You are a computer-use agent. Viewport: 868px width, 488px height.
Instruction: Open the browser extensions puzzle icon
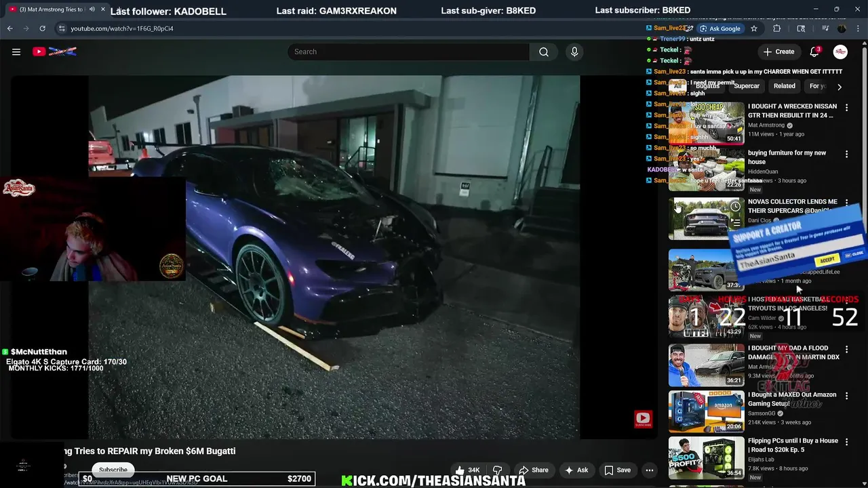click(777, 28)
